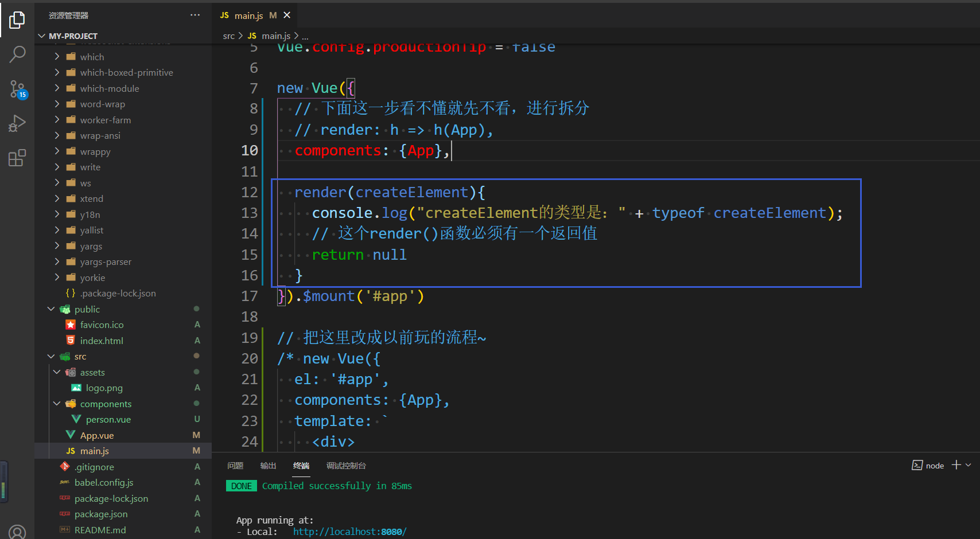
Task: Click src in the breadcrumb path
Action: pos(228,36)
